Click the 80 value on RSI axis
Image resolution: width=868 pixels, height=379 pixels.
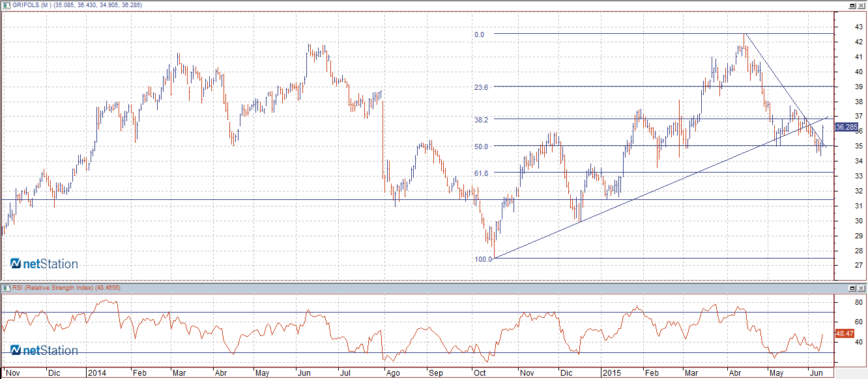coord(858,303)
